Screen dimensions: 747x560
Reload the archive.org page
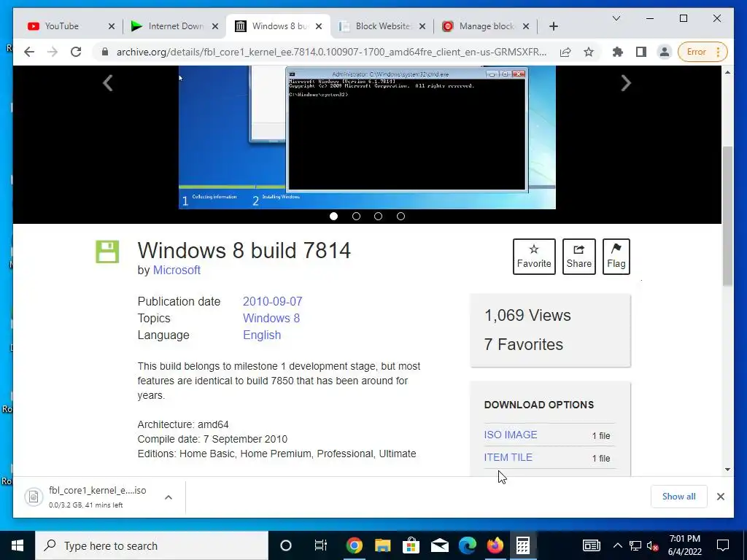[76, 52]
